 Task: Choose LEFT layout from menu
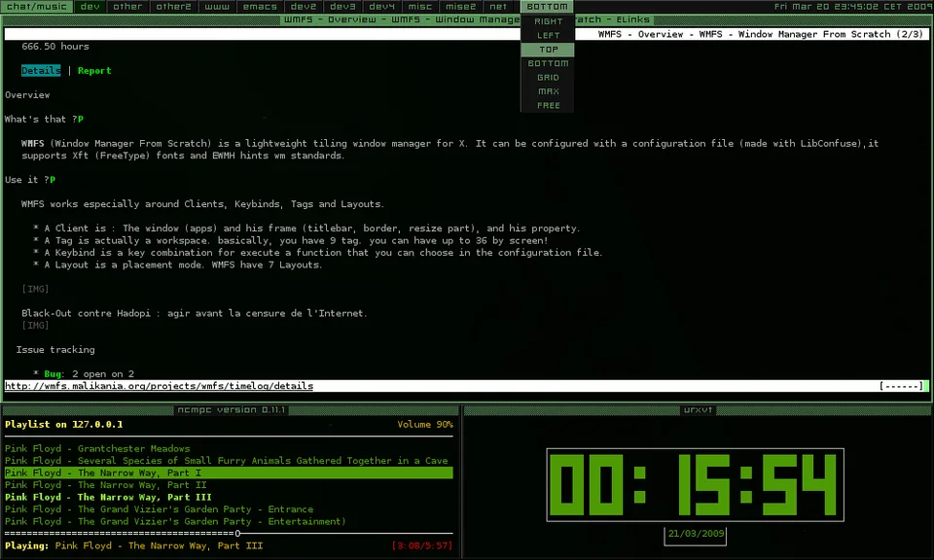[x=548, y=35]
